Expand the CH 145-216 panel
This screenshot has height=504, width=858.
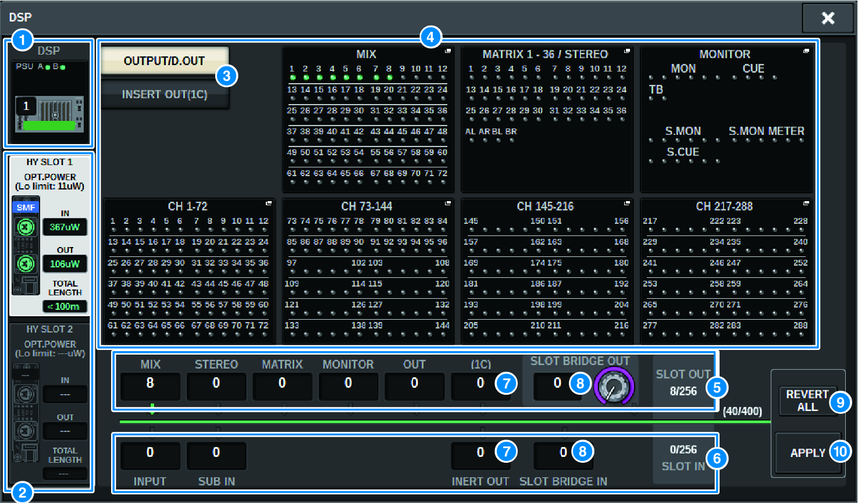[627, 203]
